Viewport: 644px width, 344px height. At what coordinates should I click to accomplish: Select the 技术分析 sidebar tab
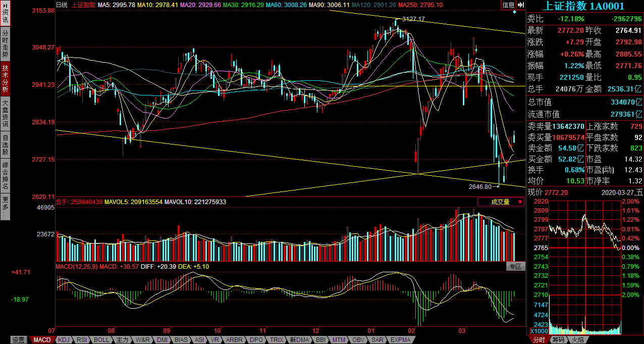[5, 78]
